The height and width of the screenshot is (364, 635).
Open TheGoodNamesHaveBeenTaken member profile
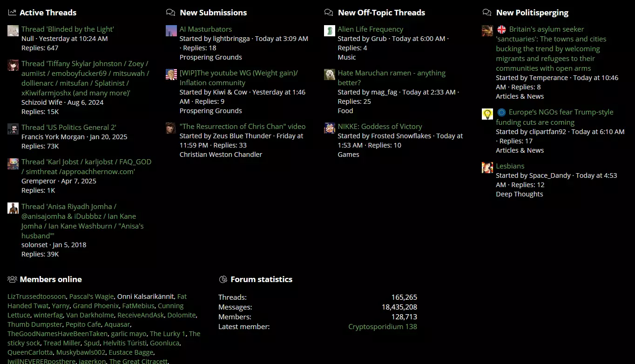(57, 334)
